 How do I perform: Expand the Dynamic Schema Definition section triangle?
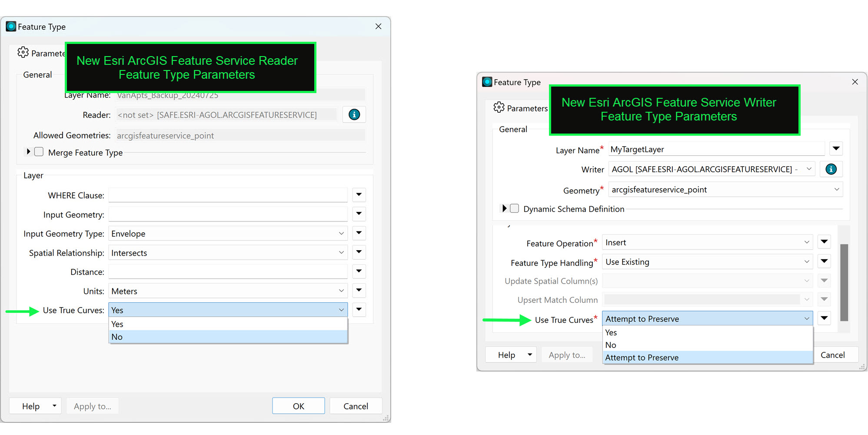(504, 208)
